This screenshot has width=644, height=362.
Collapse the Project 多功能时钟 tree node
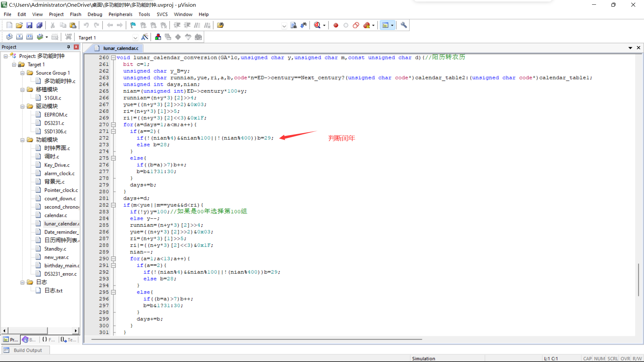[x=6, y=56]
